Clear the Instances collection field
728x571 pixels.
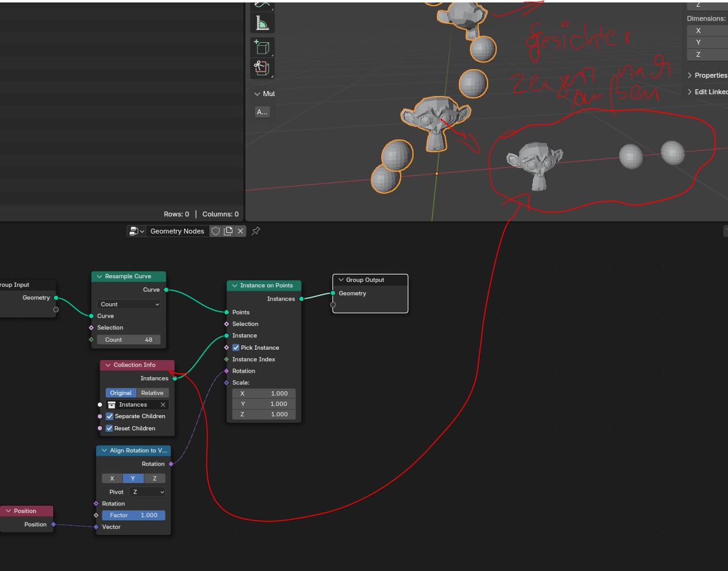pos(163,405)
